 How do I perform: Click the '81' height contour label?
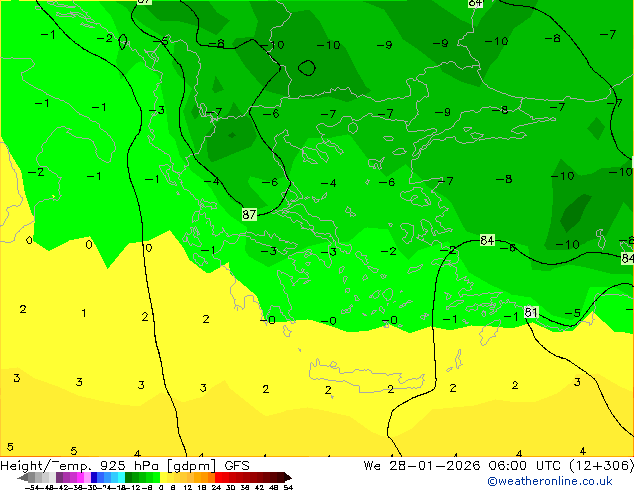click(x=531, y=312)
